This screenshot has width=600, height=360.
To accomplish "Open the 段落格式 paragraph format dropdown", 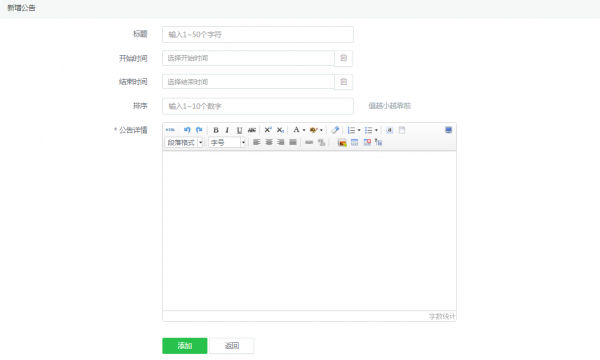I will coord(184,142).
